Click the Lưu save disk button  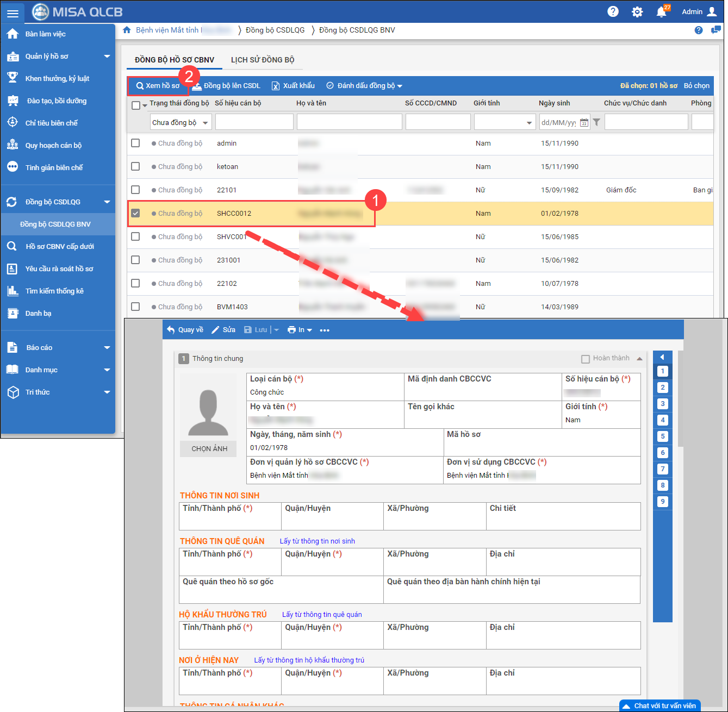[x=256, y=330]
